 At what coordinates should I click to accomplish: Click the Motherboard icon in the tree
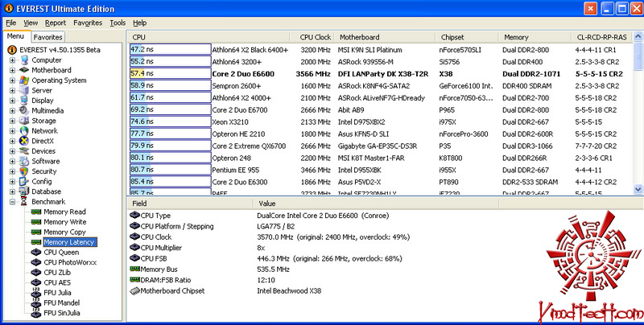click(24, 70)
